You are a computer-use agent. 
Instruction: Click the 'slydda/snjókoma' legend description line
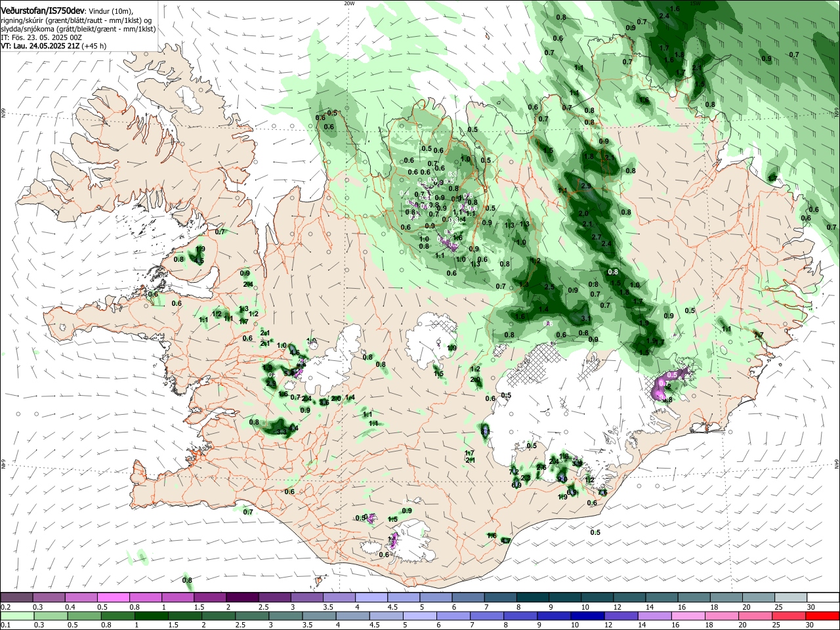[x=78, y=29]
